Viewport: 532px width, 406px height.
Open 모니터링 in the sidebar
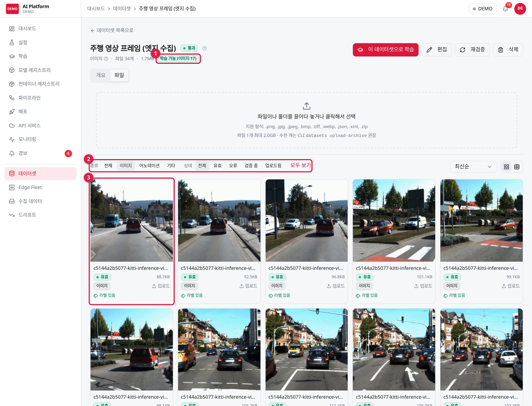[x=40, y=139]
